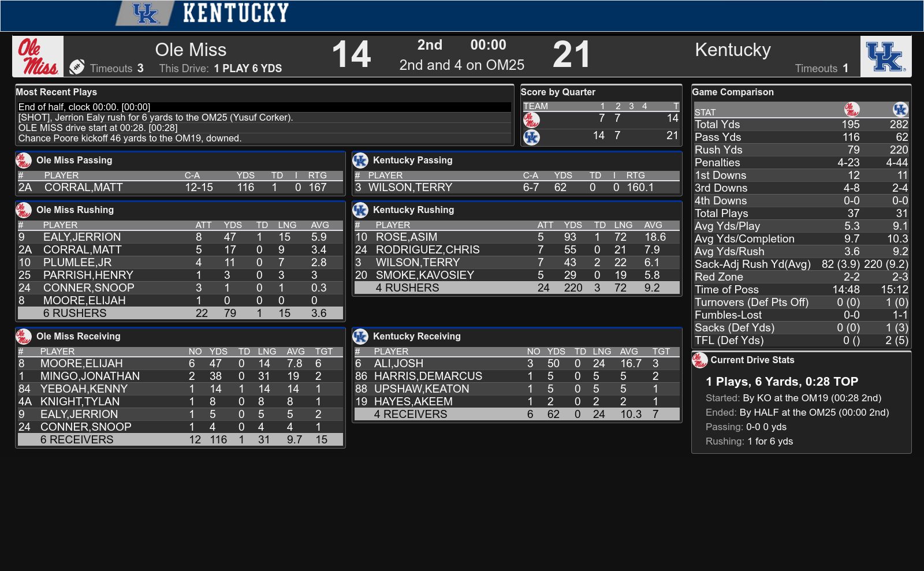Click Kentucky icon in Game Comparison header
This screenshot has height=571, width=924.
(900, 109)
